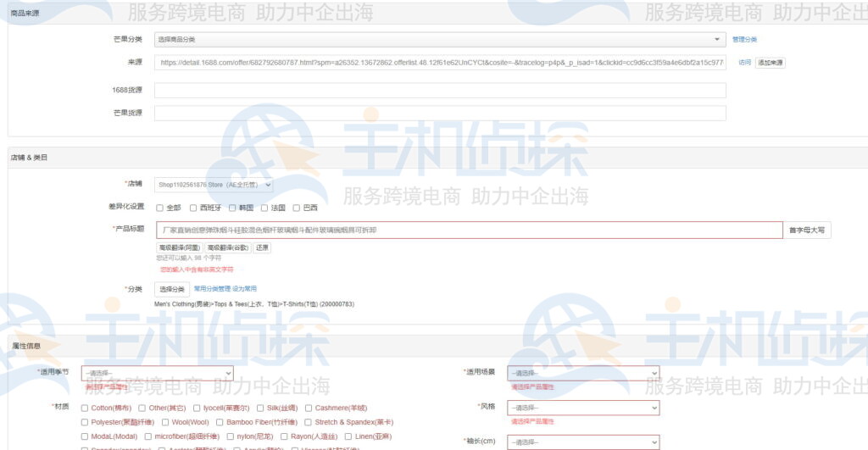Click the 管理分类 link
This screenshot has height=450, width=868.
coord(744,39)
